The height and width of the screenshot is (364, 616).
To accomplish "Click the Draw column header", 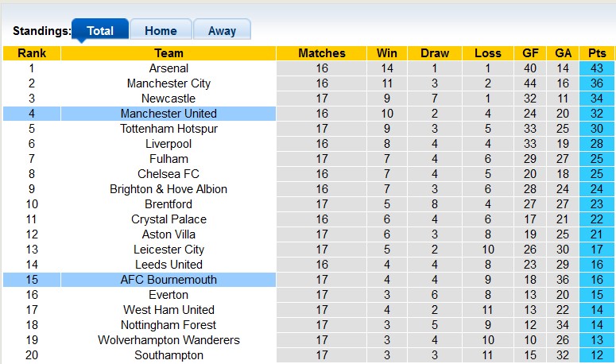I will [x=435, y=53].
